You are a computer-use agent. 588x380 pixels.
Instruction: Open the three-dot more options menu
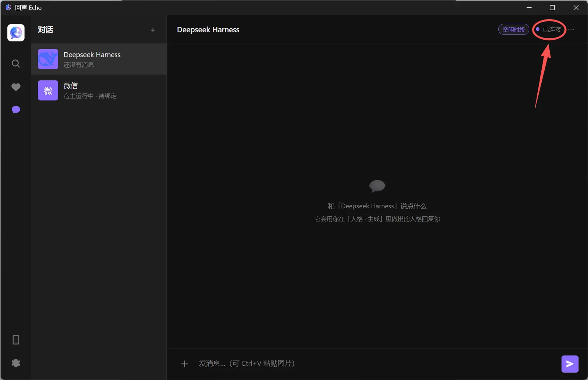click(571, 29)
